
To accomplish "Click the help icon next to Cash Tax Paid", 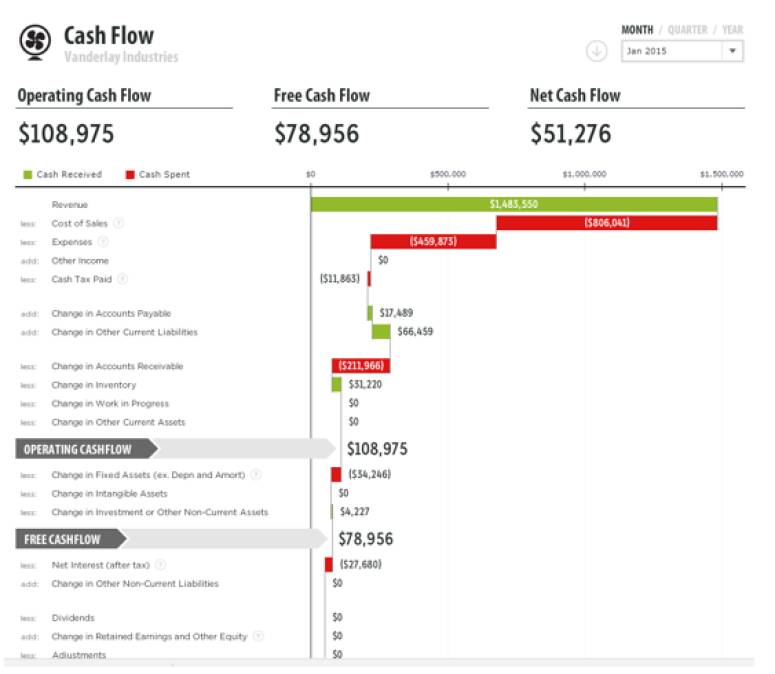I will click(123, 279).
